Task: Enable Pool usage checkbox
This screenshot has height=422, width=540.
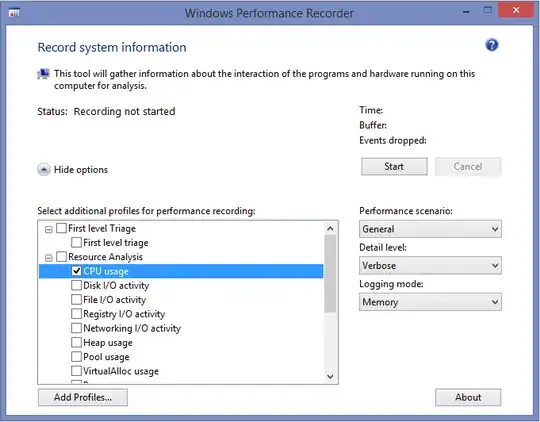Action: click(x=76, y=357)
